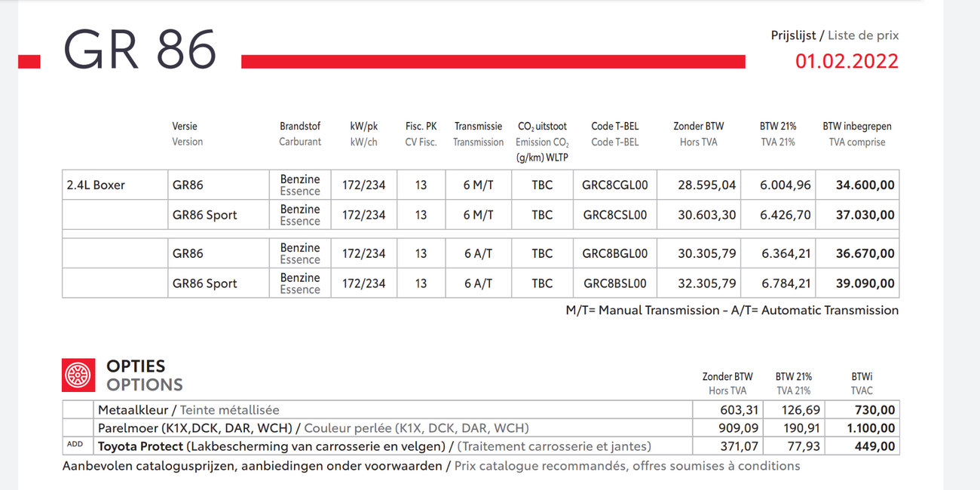
Task: Click the value 30.305,79
Action: 706,253
